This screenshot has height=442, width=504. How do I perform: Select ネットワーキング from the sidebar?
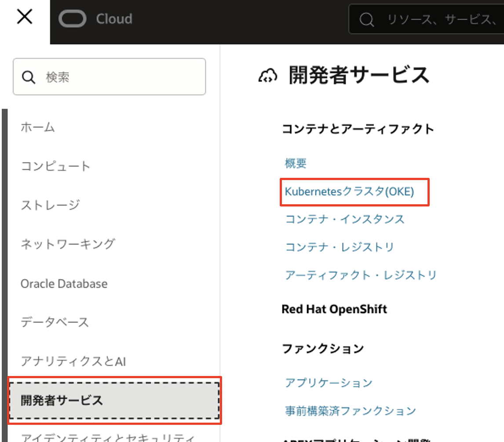pos(67,243)
